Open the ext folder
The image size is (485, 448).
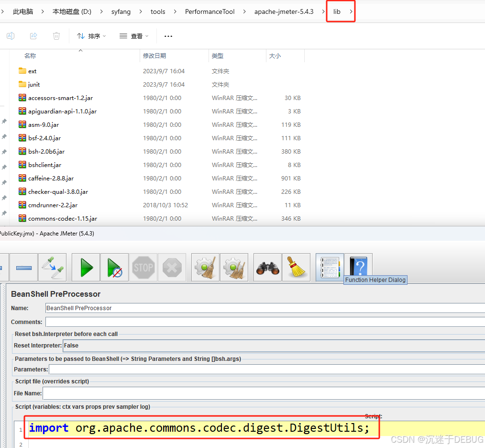32,71
